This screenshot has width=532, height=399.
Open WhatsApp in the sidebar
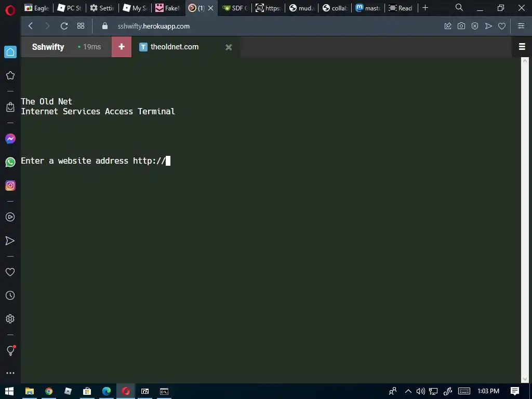pos(10,162)
